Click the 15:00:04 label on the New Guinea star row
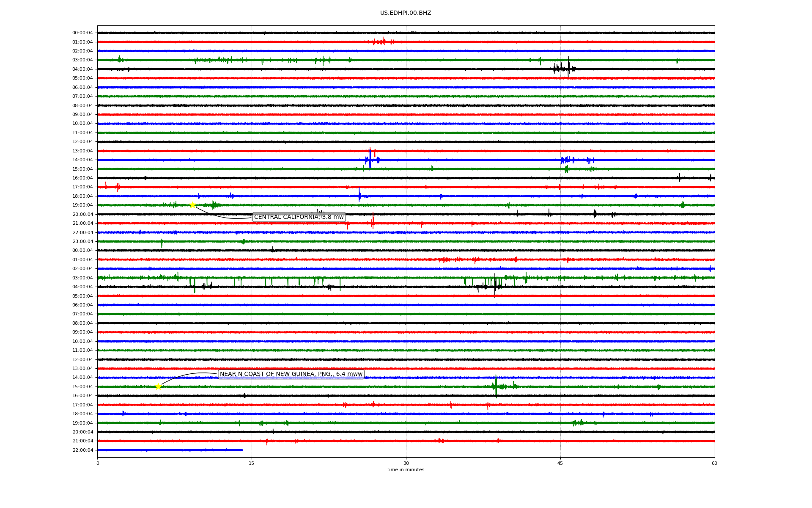 coord(82,387)
